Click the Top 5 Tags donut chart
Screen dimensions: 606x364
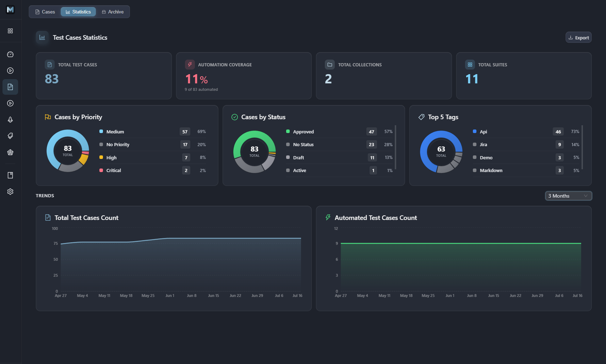[441, 152]
